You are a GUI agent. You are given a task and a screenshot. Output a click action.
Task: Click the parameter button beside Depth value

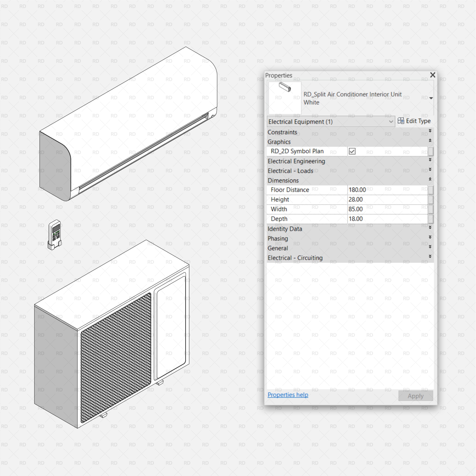coord(431,219)
